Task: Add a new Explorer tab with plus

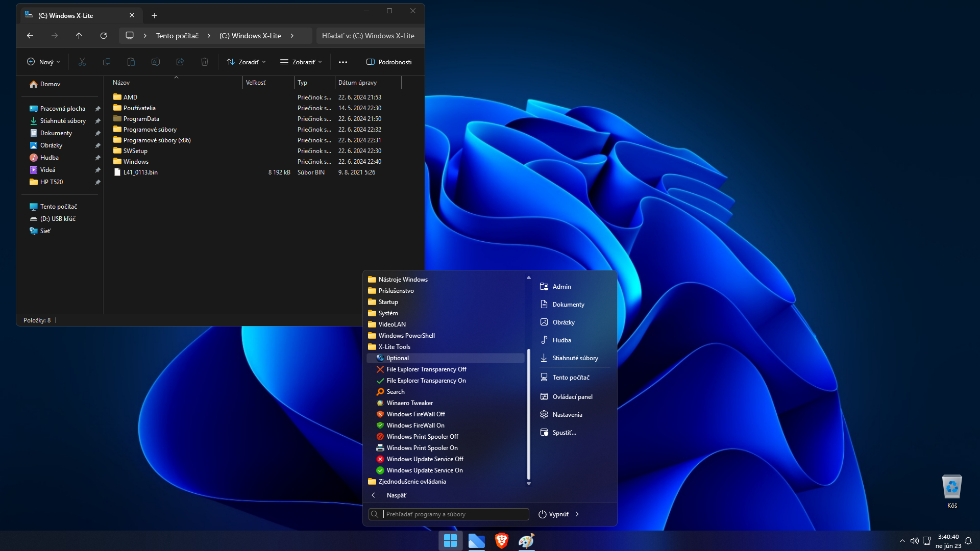Action: [x=154, y=16]
